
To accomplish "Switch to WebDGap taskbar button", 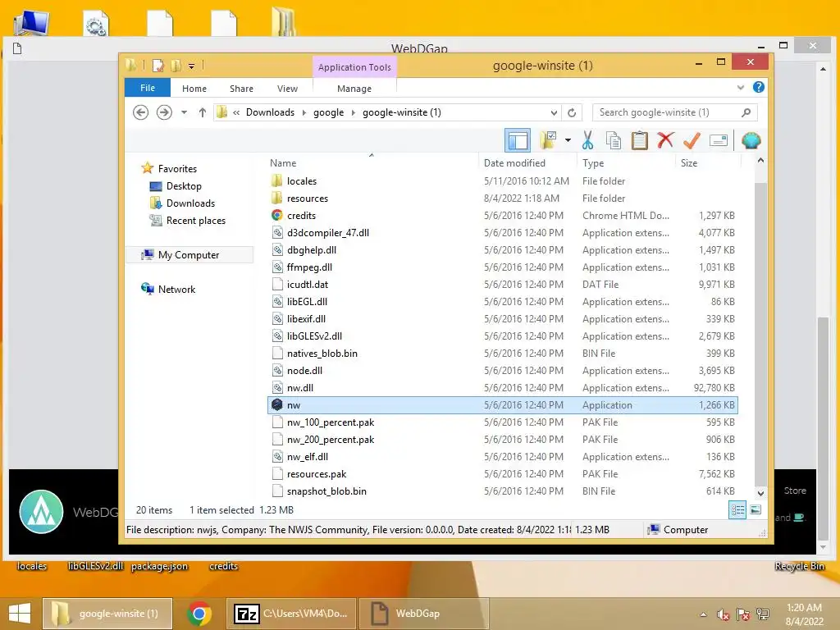I will pos(423,614).
